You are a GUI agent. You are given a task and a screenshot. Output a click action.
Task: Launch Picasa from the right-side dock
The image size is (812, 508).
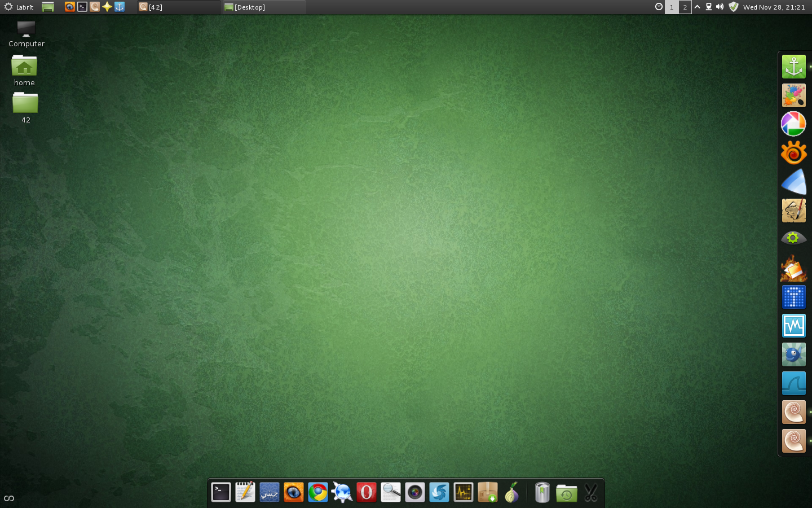pyautogui.click(x=793, y=124)
